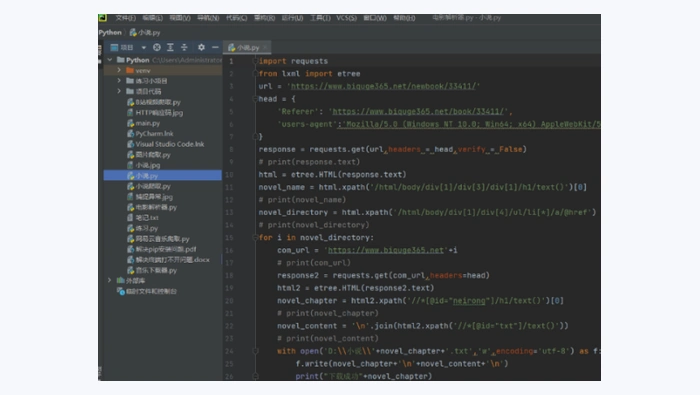
Task: Collapse the Python root folder
Action: [x=109, y=60]
